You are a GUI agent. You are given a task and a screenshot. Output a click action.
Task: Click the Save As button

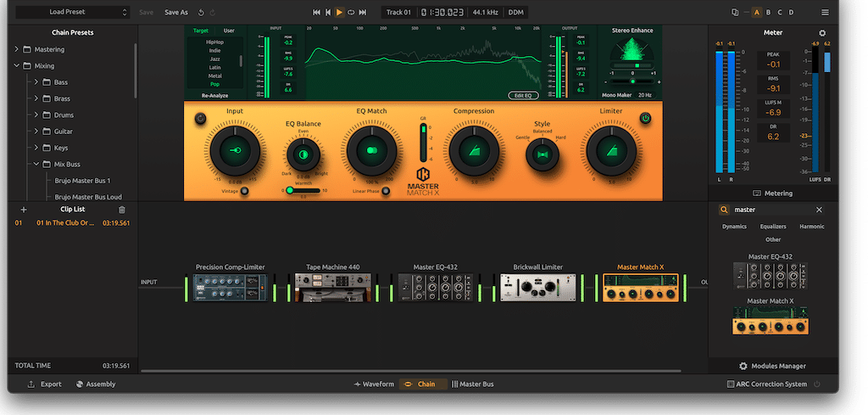tap(176, 12)
